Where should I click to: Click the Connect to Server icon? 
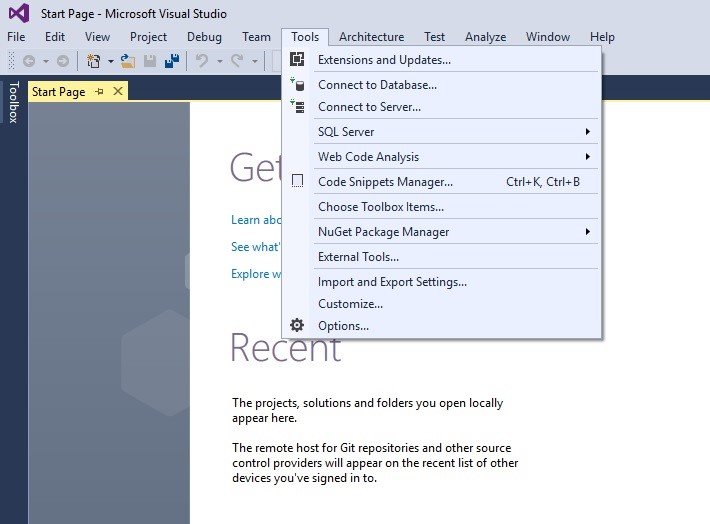(x=297, y=106)
